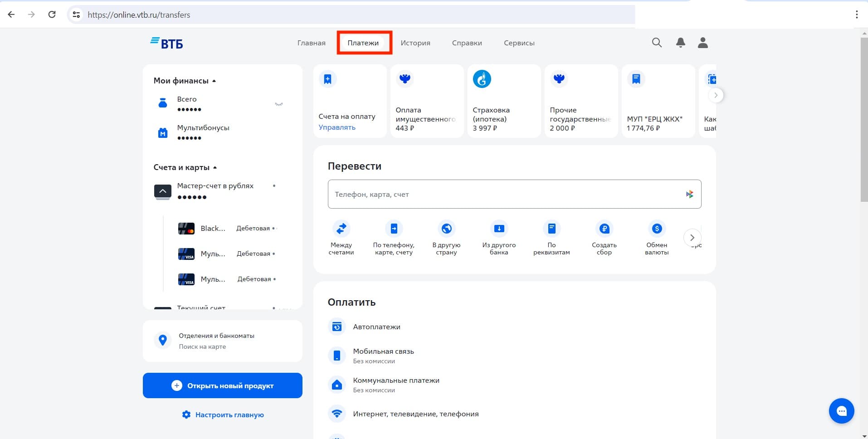Open notifications bell icon

(x=680, y=43)
